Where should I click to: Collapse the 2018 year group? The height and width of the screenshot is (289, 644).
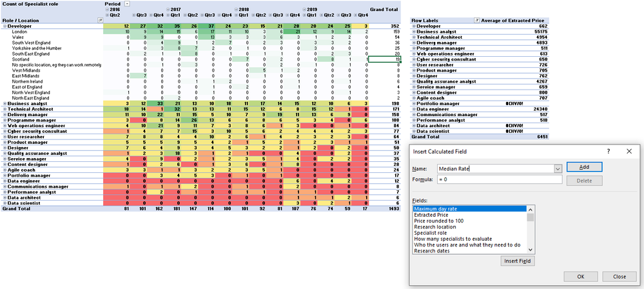[236, 9]
